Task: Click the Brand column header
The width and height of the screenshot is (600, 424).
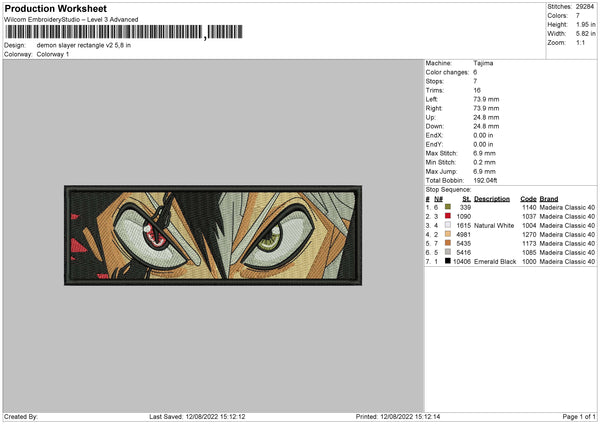Action: point(549,199)
